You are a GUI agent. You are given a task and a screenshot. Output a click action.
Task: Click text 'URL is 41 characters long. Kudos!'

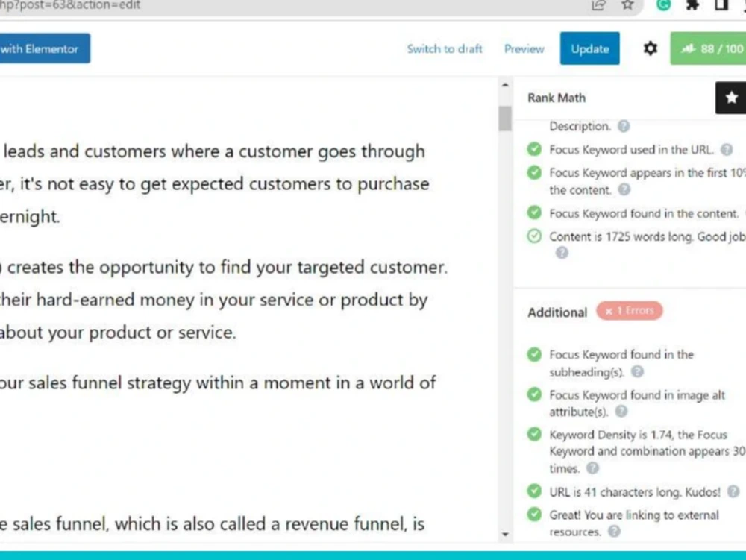(x=635, y=492)
